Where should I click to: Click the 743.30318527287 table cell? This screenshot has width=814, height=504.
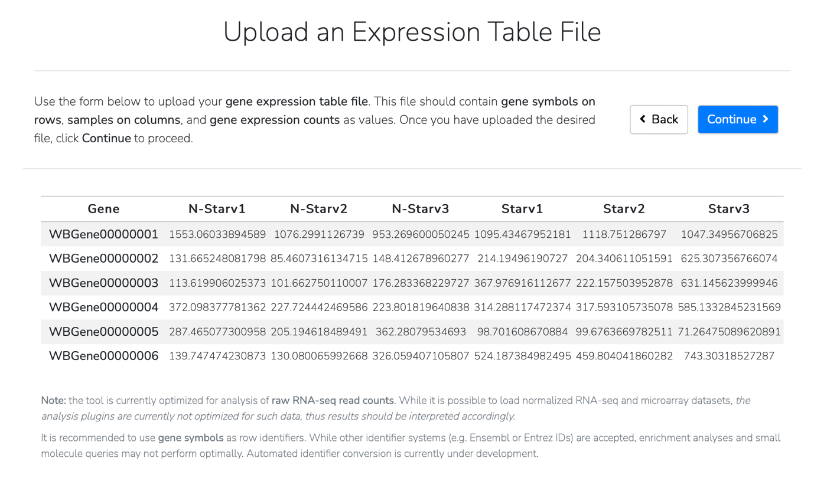pos(729,356)
